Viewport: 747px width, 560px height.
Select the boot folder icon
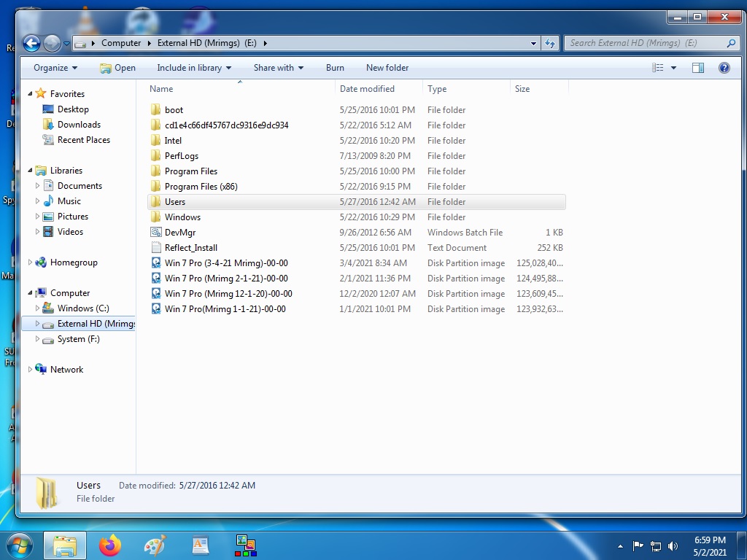(155, 110)
